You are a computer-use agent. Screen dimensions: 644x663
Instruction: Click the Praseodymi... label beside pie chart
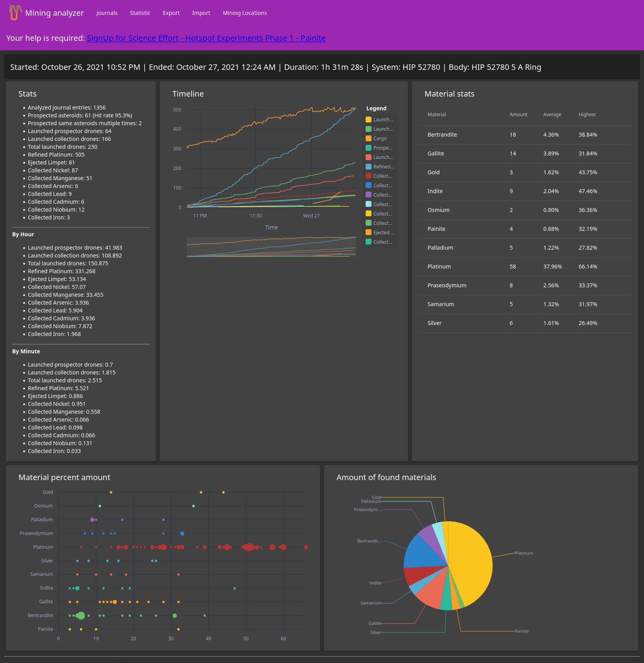click(x=368, y=510)
